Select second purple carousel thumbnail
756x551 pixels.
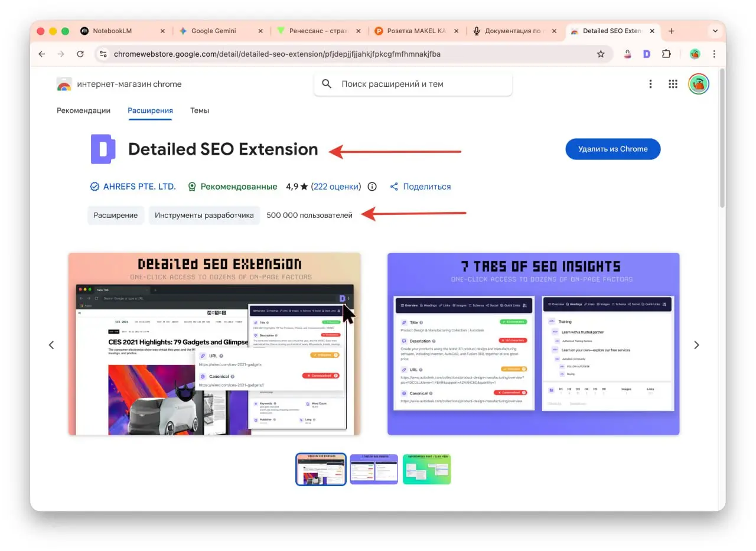(x=374, y=469)
